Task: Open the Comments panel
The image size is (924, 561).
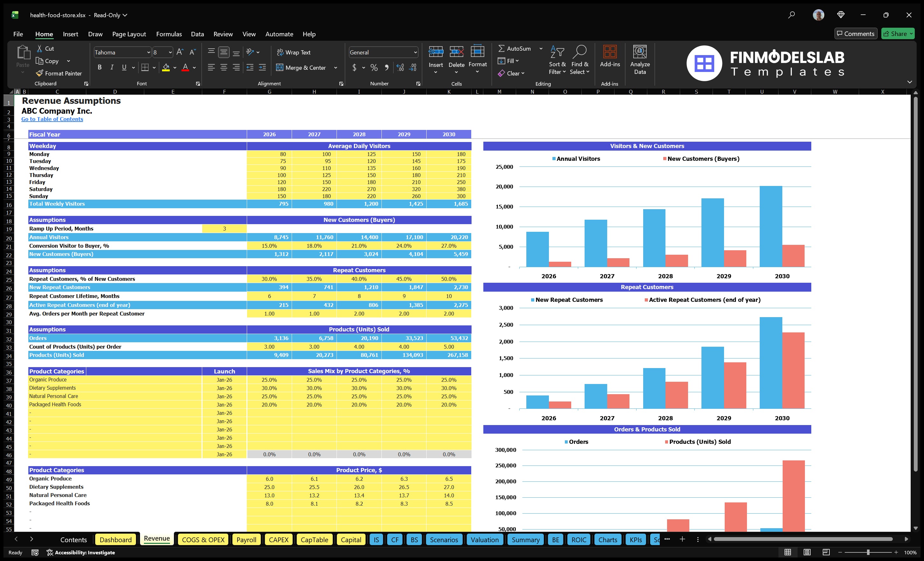Action: [x=856, y=33]
